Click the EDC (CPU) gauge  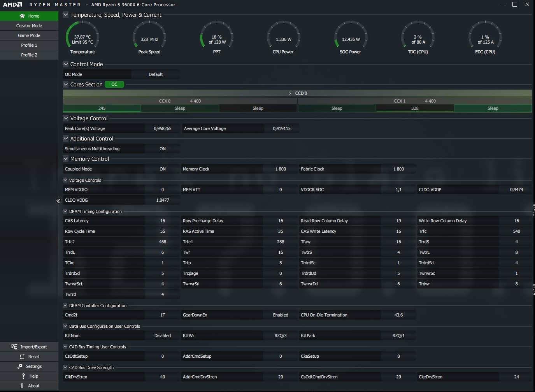coord(485,38)
